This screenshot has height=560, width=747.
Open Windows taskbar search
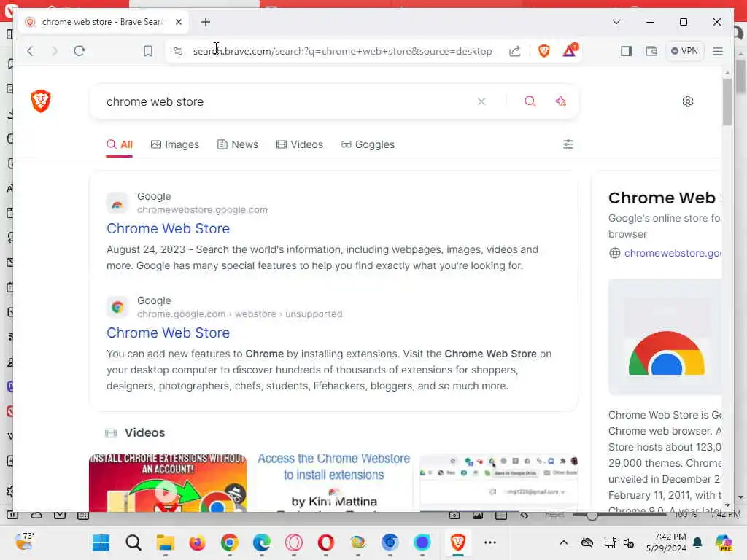tap(133, 542)
